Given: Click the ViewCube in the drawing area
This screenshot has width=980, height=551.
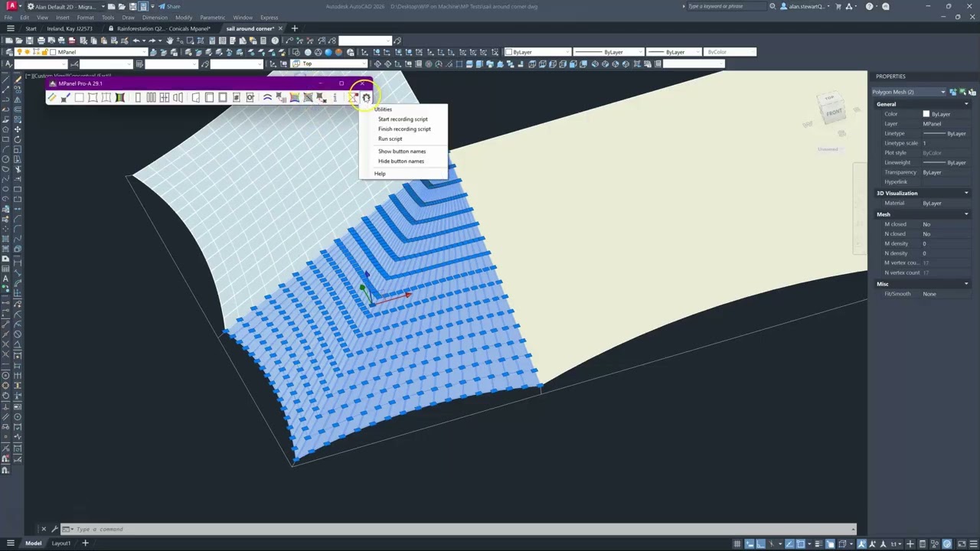Looking at the screenshot, I should (x=832, y=111).
